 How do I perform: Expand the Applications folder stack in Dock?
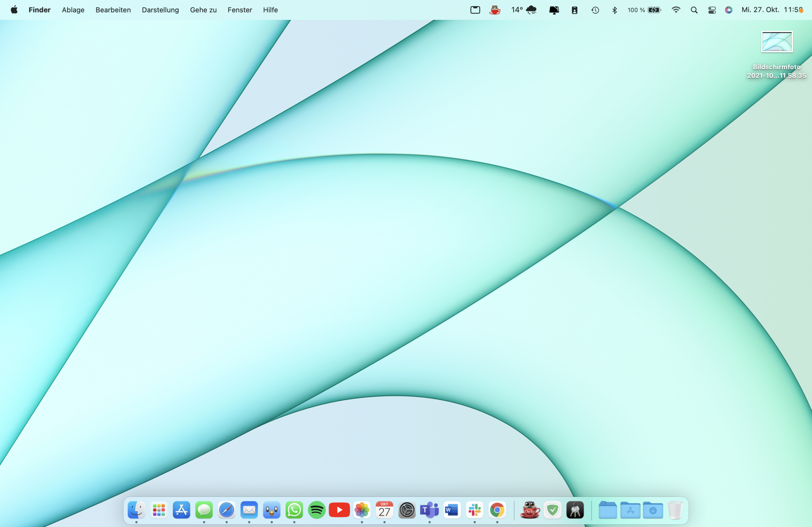click(630, 510)
